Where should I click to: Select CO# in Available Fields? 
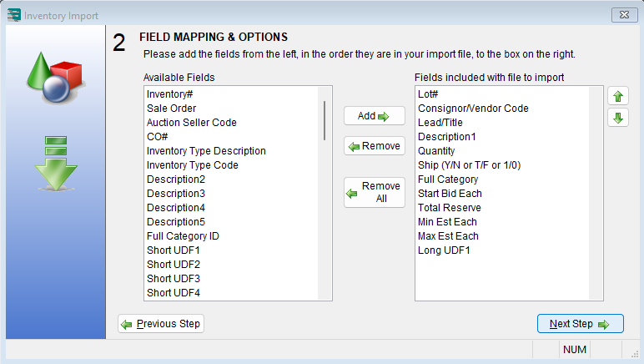(x=232, y=137)
